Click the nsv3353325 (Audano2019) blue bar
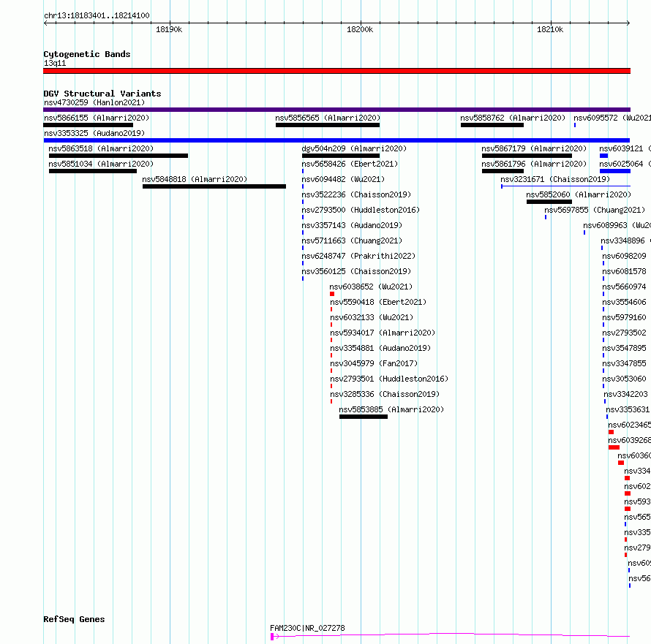The width and height of the screenshot is (651, 644). (x=336, y=140)
